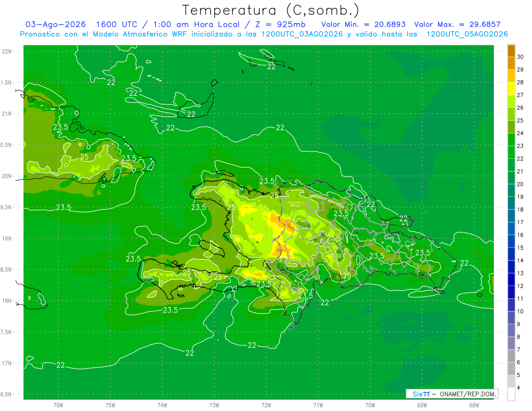
Task: Click the '69W' longitude axis label
Action: 422,405
